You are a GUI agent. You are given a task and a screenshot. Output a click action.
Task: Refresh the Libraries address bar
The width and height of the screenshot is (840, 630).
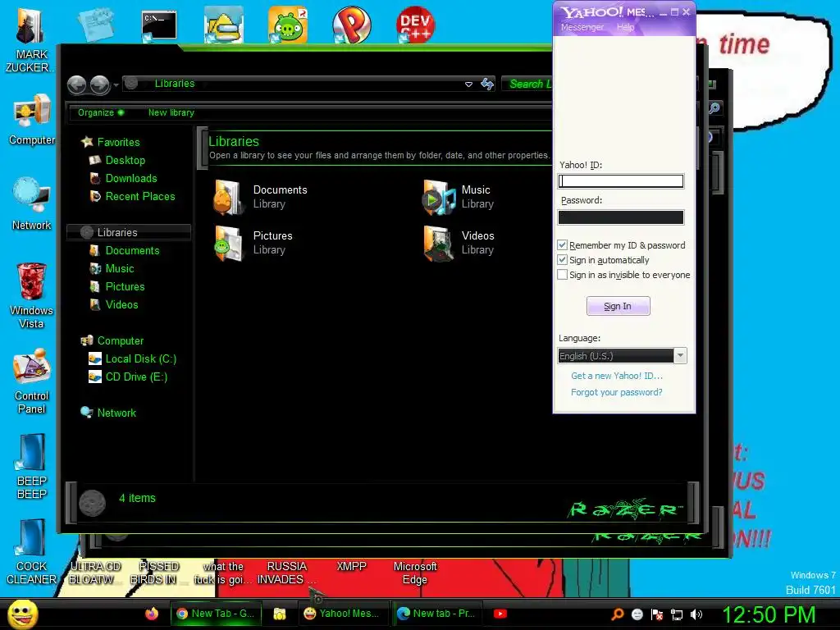[487, 84]
